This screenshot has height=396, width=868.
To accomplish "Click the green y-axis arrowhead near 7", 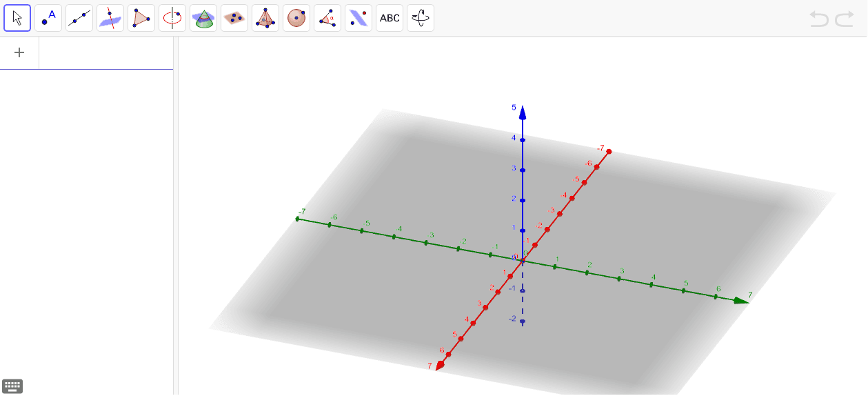I will 741,300.
